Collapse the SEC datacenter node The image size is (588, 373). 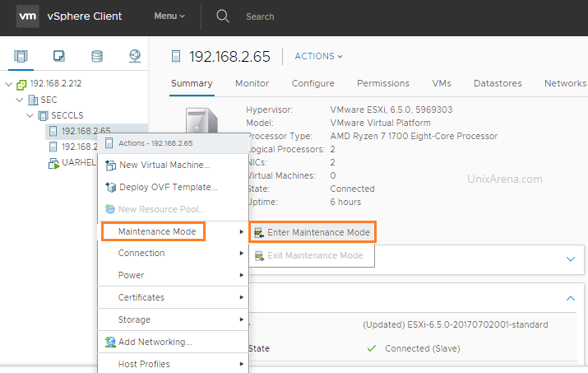[x=20, y=100]
